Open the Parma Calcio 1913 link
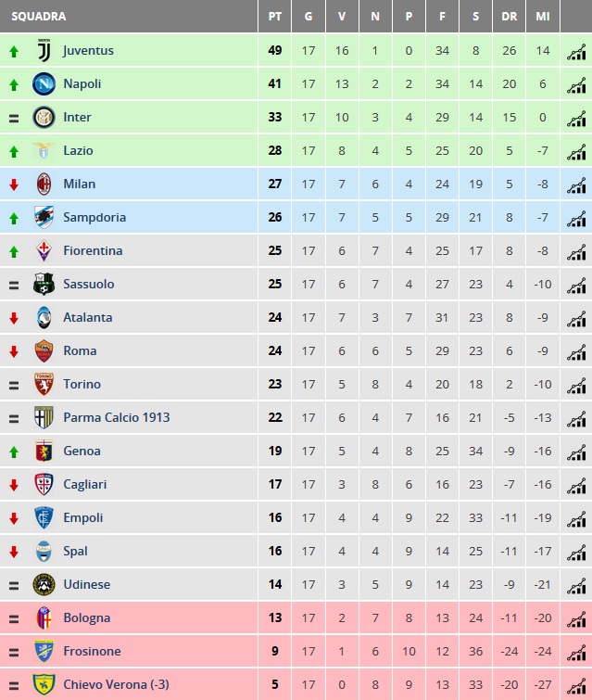Image resolution: width=592 pixels, height=700 pixels. click(x=117, y=417)
